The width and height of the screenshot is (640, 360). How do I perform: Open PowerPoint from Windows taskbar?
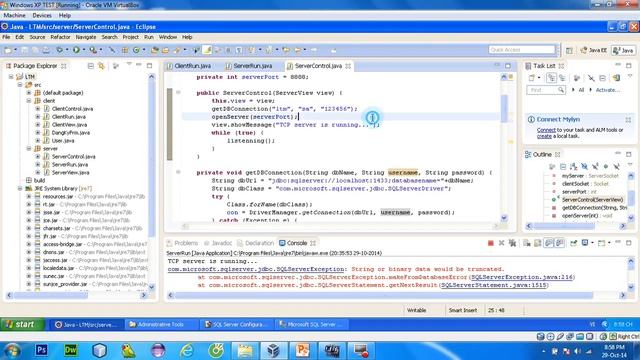(302, 350)
